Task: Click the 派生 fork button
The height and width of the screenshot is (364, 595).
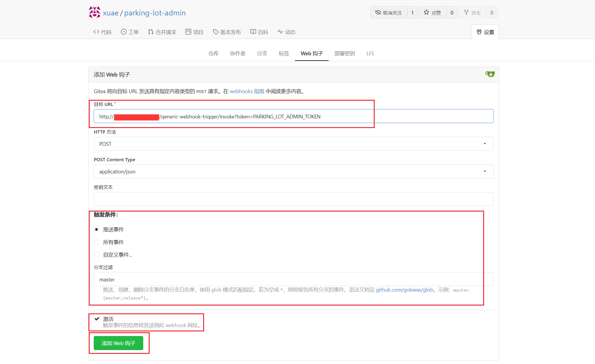Action: 472,13
